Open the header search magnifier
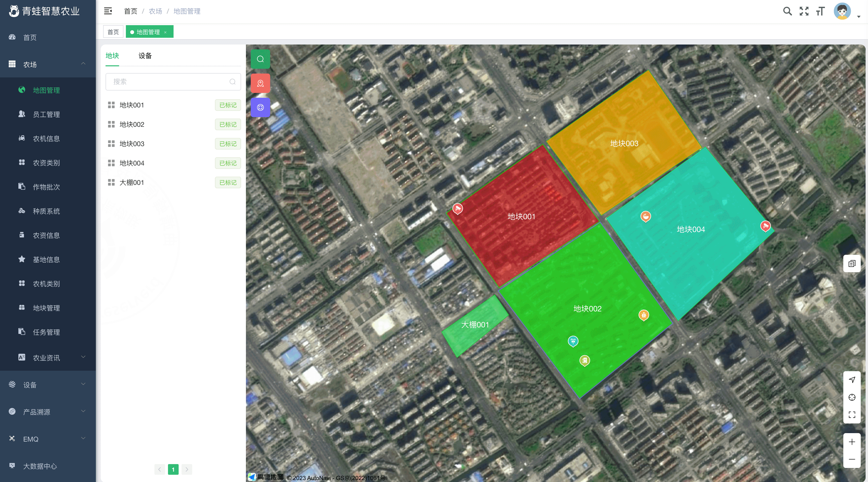 click(x=787, y=11)
